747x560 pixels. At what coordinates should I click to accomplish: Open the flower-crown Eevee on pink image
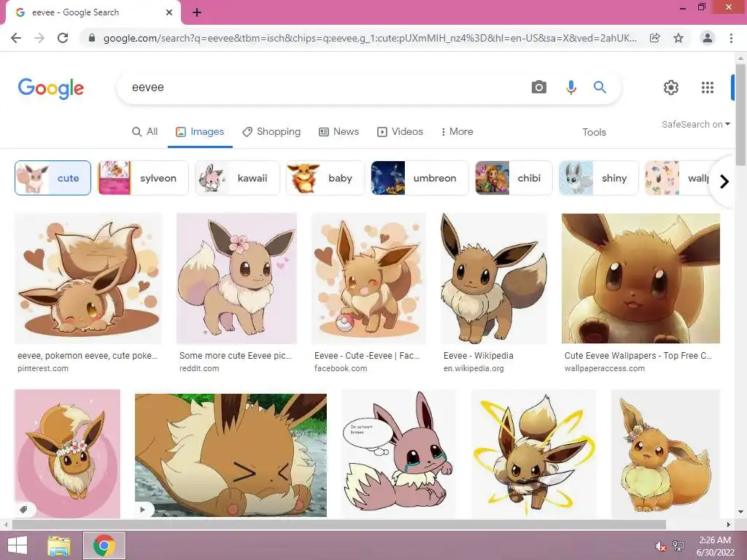(x=67, y=454)
